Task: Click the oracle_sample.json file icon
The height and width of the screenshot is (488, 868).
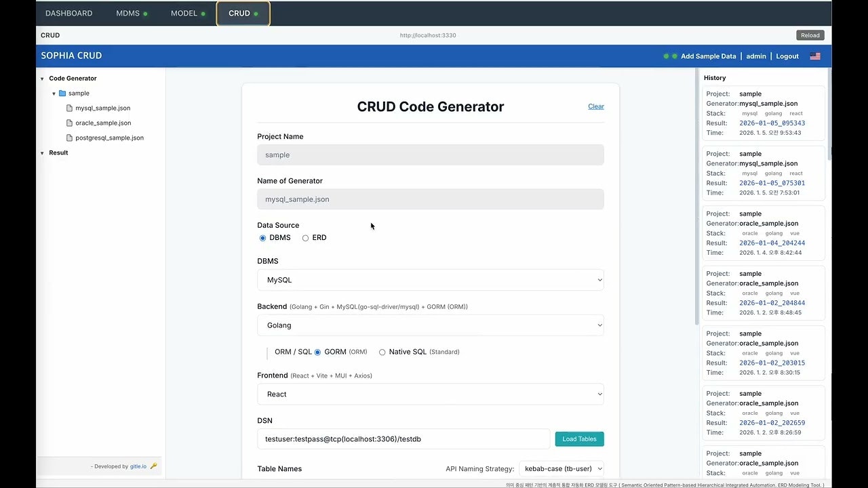Action: pyautogui.click(x=69, y=123)
